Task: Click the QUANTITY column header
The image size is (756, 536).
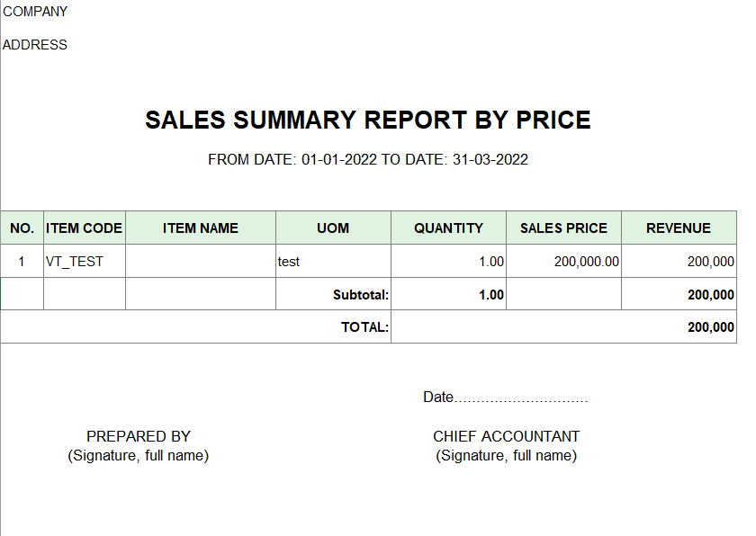Action: click(448, 228)
